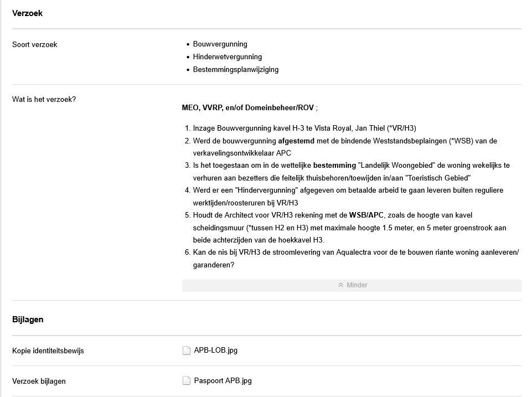Click the bold 'MEO, VVRP, en/of Domeinbeheer/ROV' text

pyautogui.click(x=248, y=107)
